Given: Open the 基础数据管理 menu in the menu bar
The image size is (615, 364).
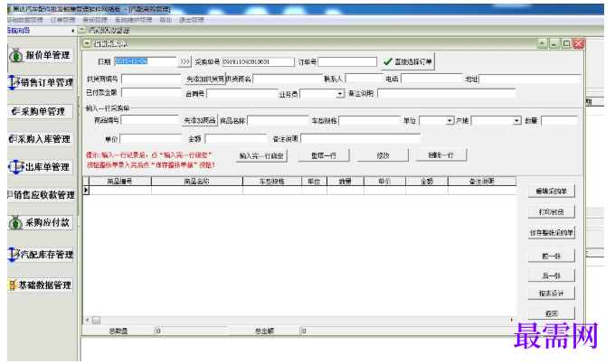Looking at the screenshot, I should [x=24, y=20].
